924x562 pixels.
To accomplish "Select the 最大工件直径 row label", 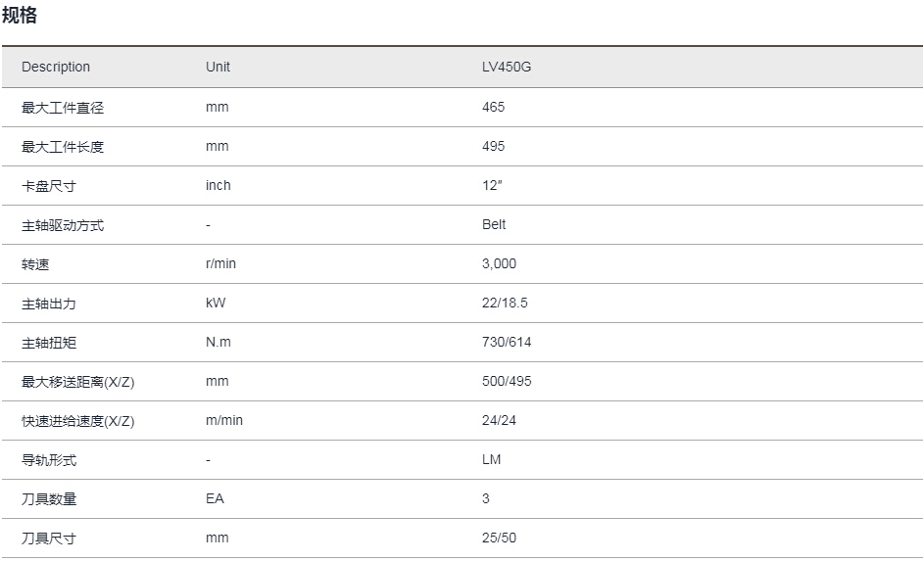I will (63, 108).
